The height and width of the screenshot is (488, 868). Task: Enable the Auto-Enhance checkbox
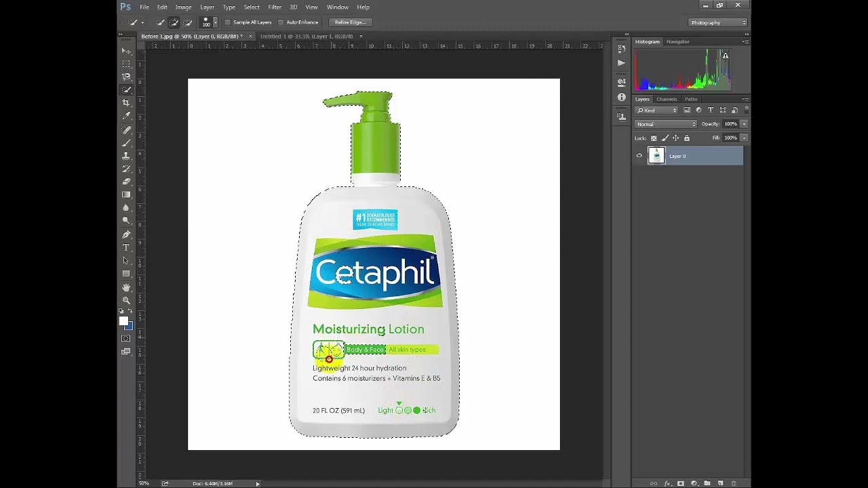[281, 22]
